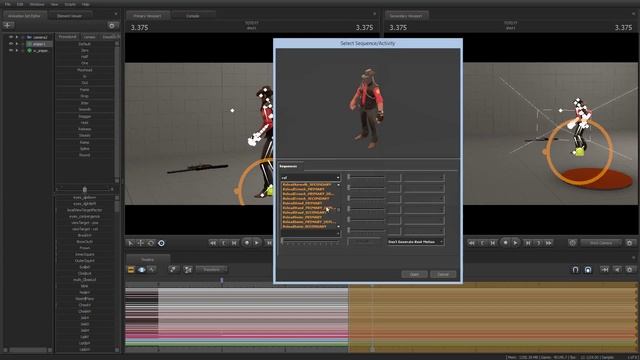Apply the Spline procedural preset

coord(84,149)
